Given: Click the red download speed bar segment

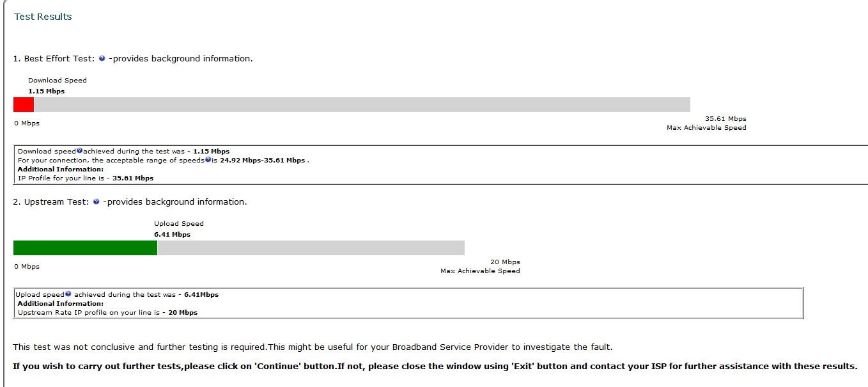Looking at the screenshot, I should pos(23,105).
